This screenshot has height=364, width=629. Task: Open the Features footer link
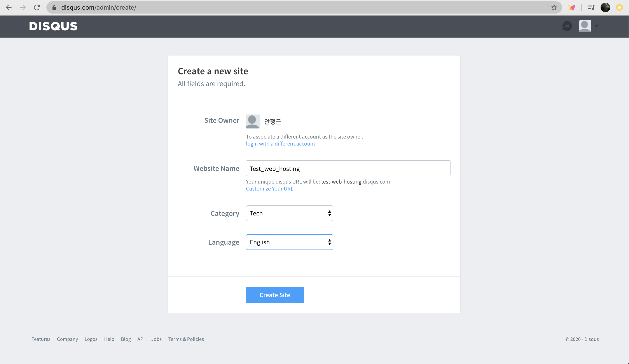tap(41, 339)
